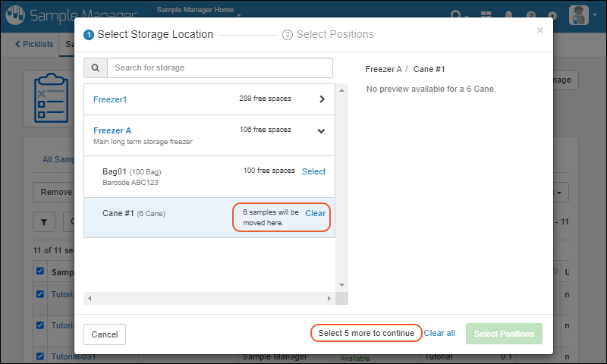Open the settings gear icon in header
This screenshot has height=364, width=607.
tap(552, 15)
